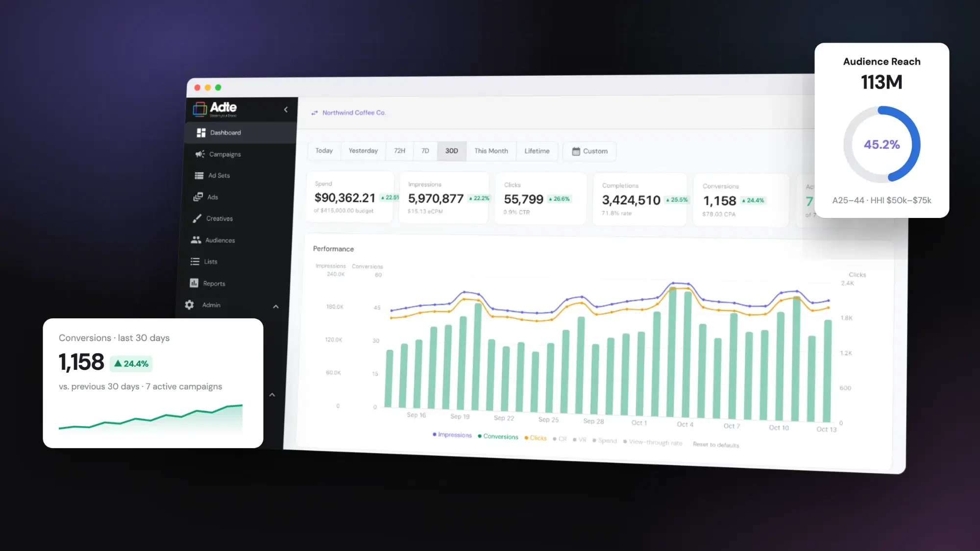This screenshot has width=980, height=551.
Task: Click the Adte logo in sidebar
Action: 215,109
